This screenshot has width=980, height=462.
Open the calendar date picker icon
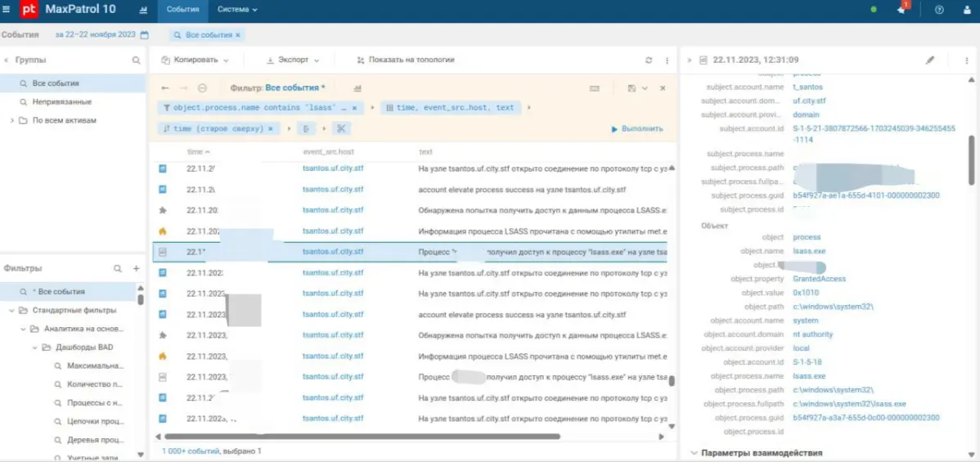[x=144, y=35]
